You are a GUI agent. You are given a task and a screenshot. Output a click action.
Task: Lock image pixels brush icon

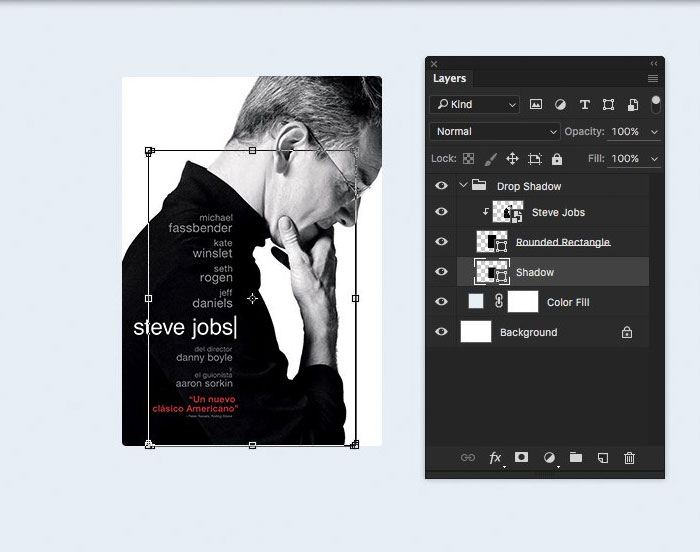pos(490,159)
